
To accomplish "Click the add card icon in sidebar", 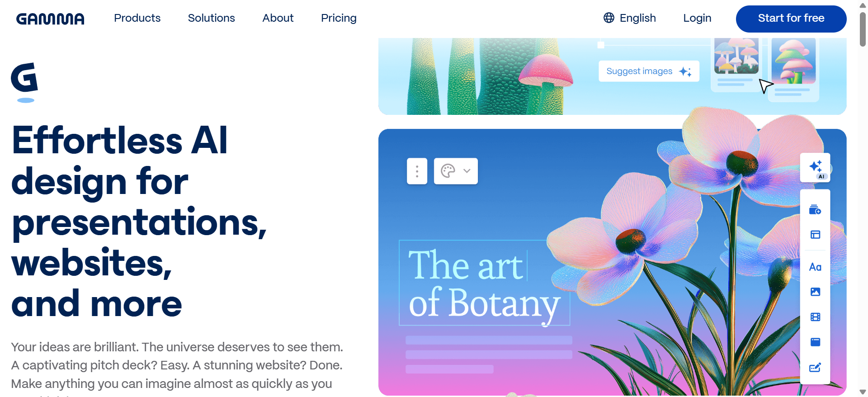I will click(x=815, y=209).
